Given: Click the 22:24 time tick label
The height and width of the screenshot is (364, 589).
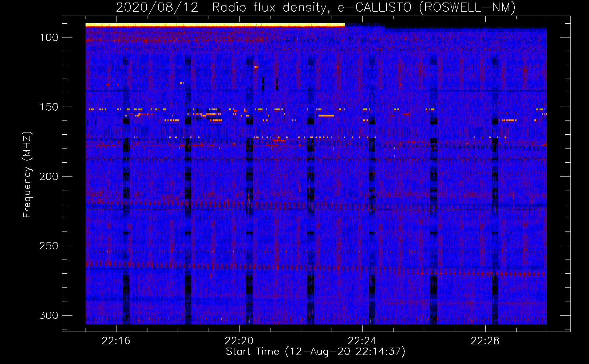Looking at the screenshot, I should coord(362,341).
